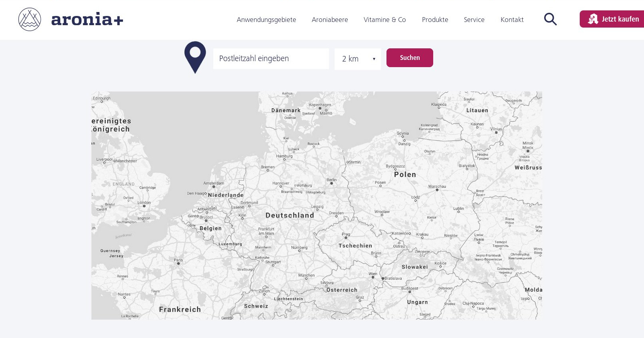Image resolution: width=644 pixels, height=338 pixels.
Task: Focus the Postleitzahl eingeben input field
Action: [271, 59]
